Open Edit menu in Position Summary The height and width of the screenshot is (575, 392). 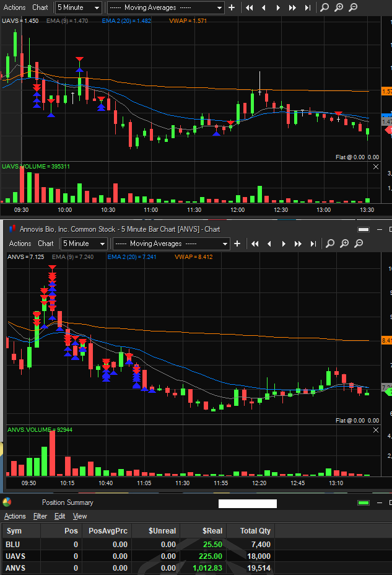[59, 516]
